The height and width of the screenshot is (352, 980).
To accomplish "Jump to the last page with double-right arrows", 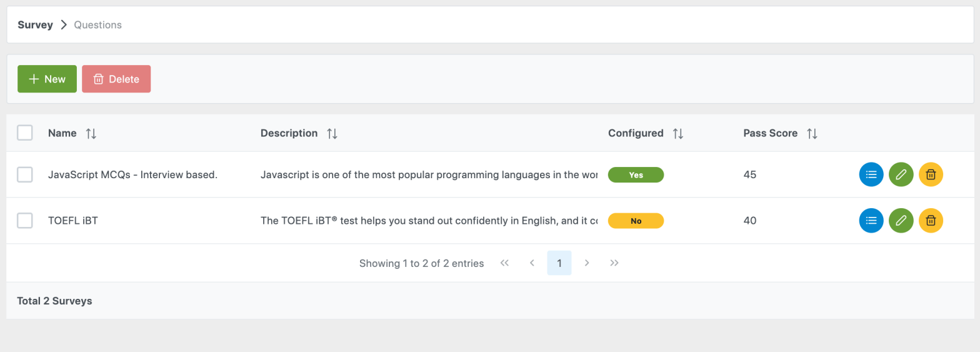I will tap(614, 263).
